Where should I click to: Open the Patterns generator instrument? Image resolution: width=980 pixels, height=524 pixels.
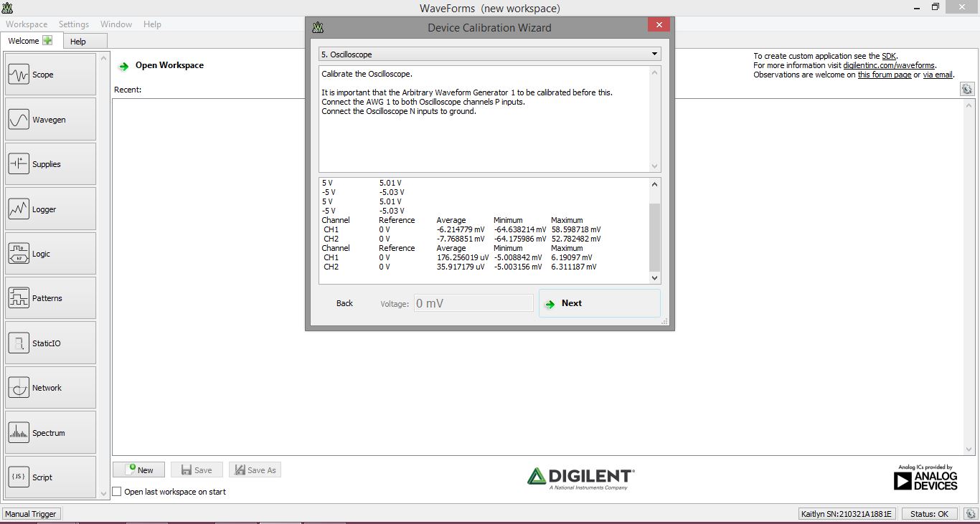click(50, 298)
